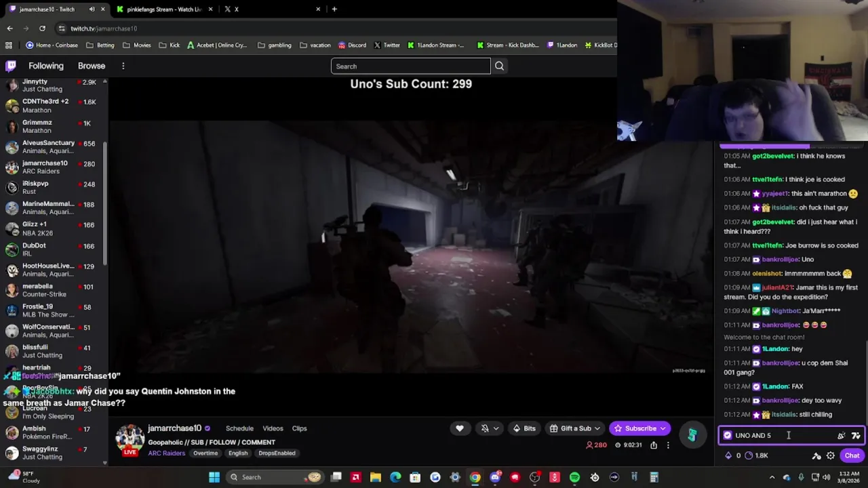Open site information icon in address bar
The width and height of the screenshot is (868, 488).
(x=62, y=28)
